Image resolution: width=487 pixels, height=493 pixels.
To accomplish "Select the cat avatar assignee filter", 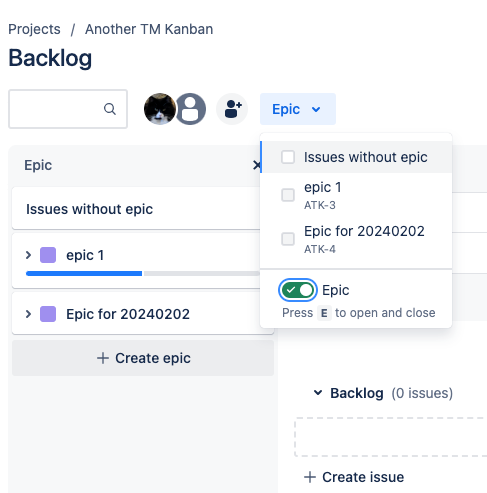I will click(x=160, y=109).
